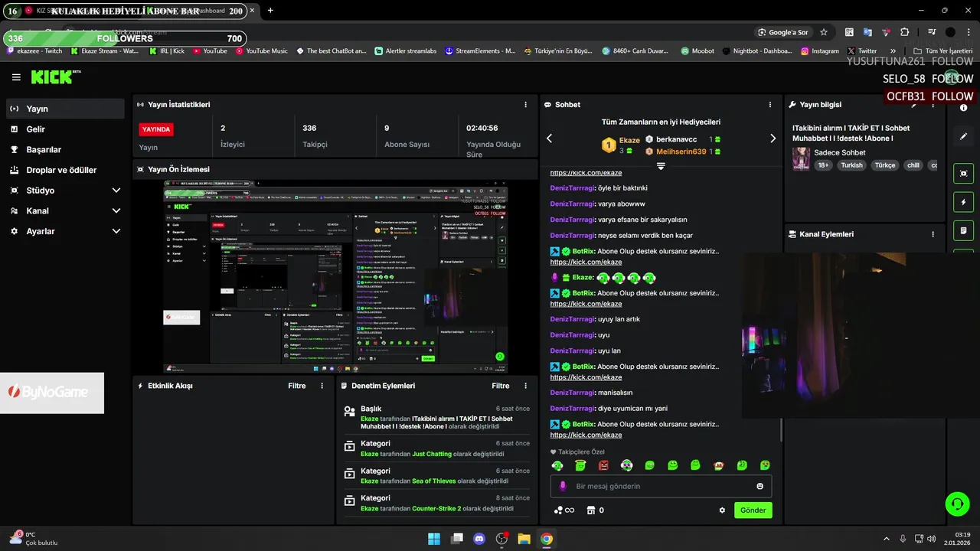Open File Explorer from taskbar
This screenshot has width=980, height=551.
tap(524, 539)
